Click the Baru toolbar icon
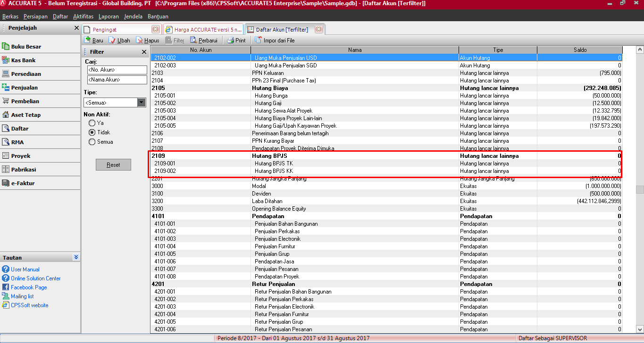The image size is (644, 343). 87,41
